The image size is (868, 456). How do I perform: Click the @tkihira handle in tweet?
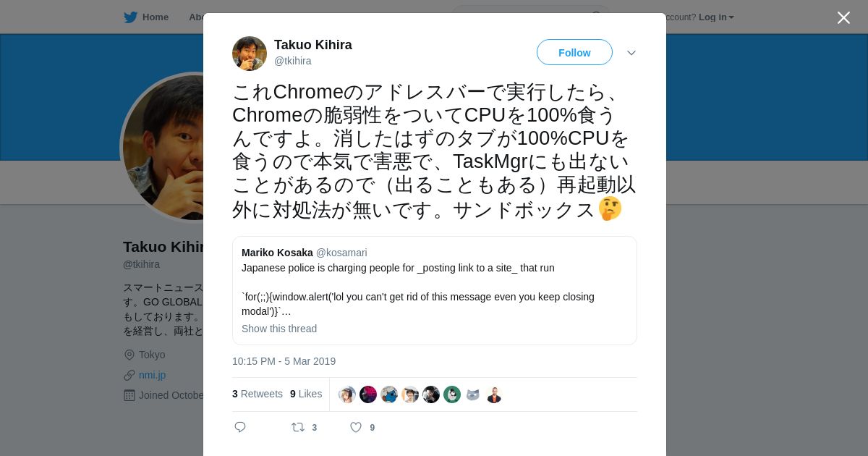point(293,62)
